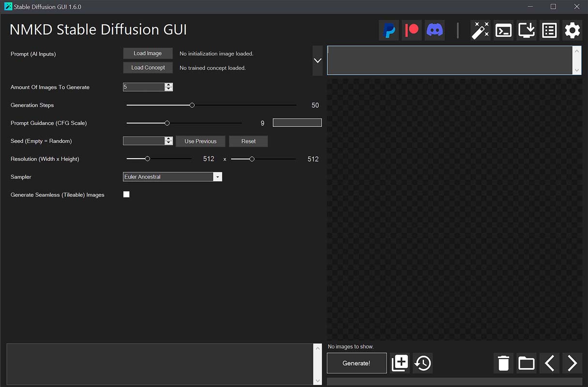Show previous image arrow
The width and height of the screenshot is (588, 387).
click(549, 363)
